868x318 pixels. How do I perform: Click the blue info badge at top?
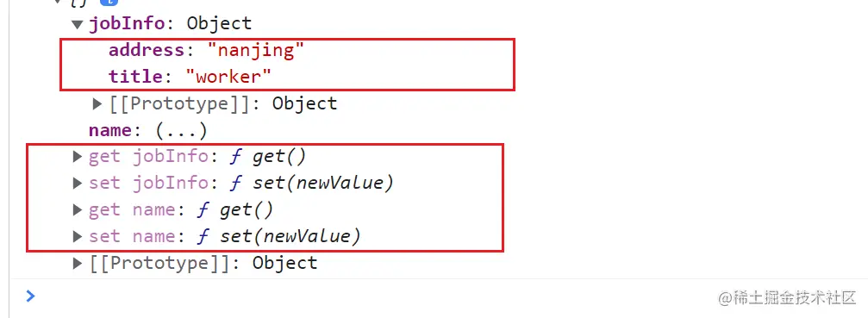click(109, 3)
